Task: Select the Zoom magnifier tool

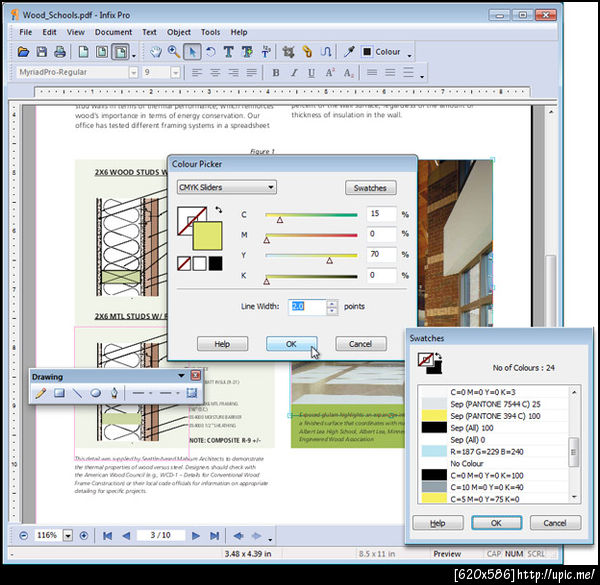Action: pyautogui.click(x=174, y=52)
